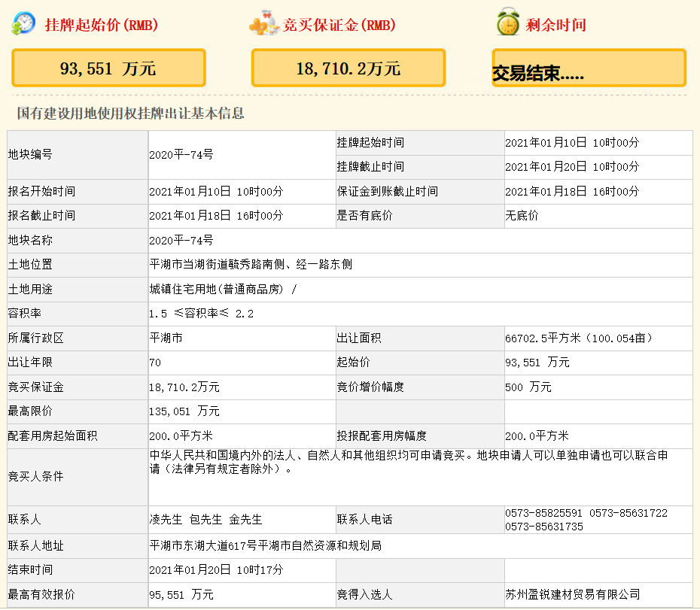The image size is (700, 610).
Task: Click the 土地用途 value 城镇住宅用地
Action: (224, 289)
